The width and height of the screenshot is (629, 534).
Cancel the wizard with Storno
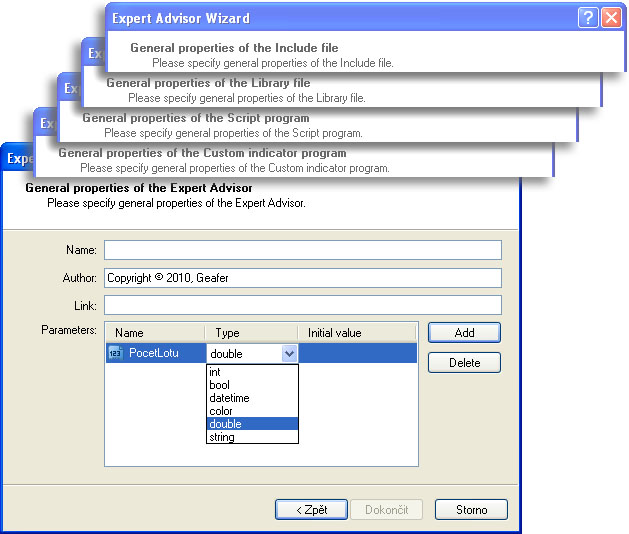[x=471, y=510]
